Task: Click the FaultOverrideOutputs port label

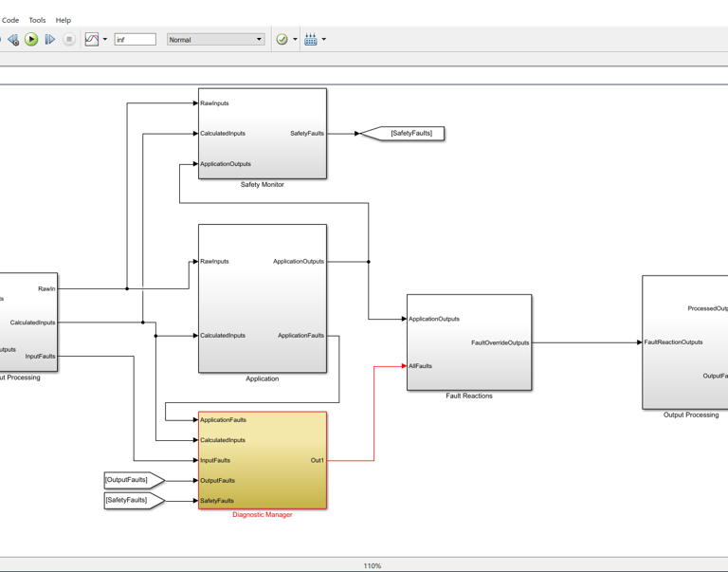Action: pyautogui.click(x=500, y=343)
